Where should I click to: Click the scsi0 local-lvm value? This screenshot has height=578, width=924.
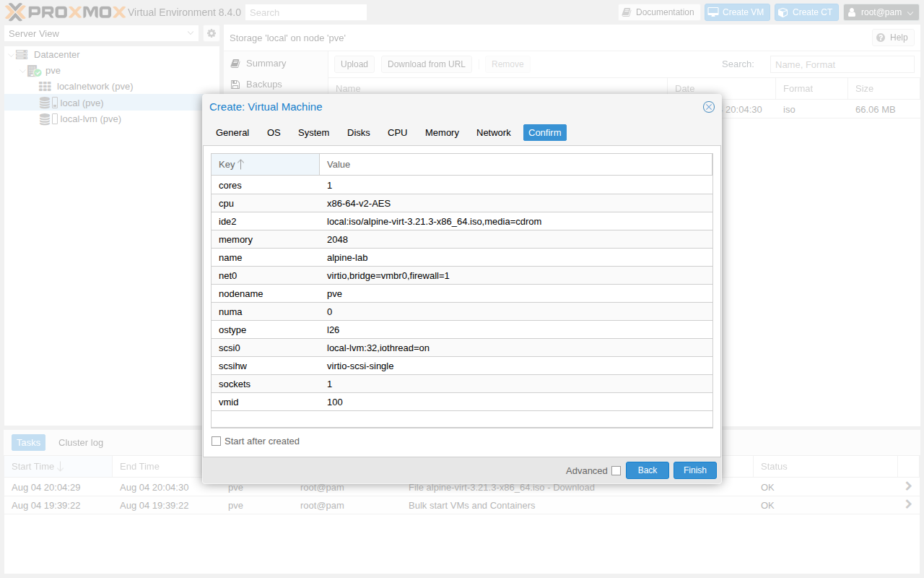(378, 348)
